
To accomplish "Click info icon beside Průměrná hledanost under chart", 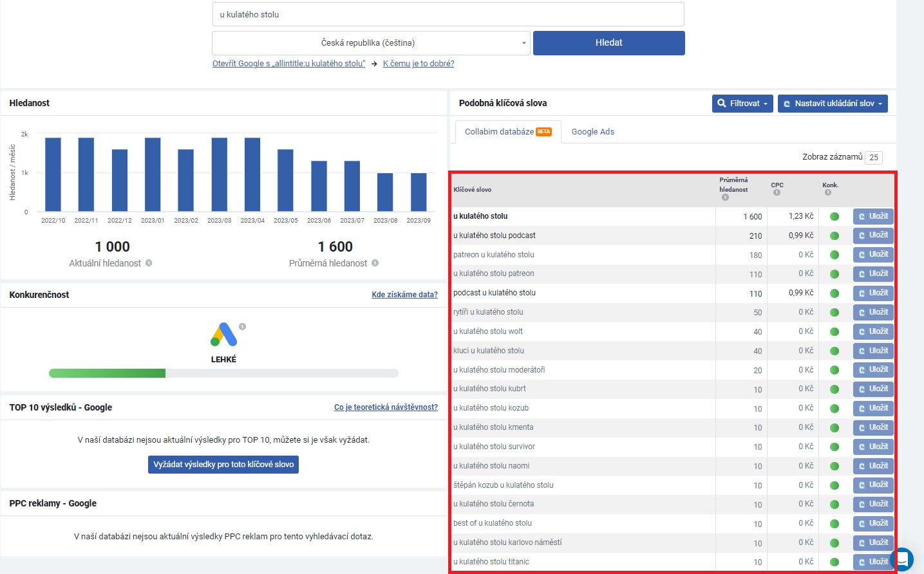I will pos(375,263).
